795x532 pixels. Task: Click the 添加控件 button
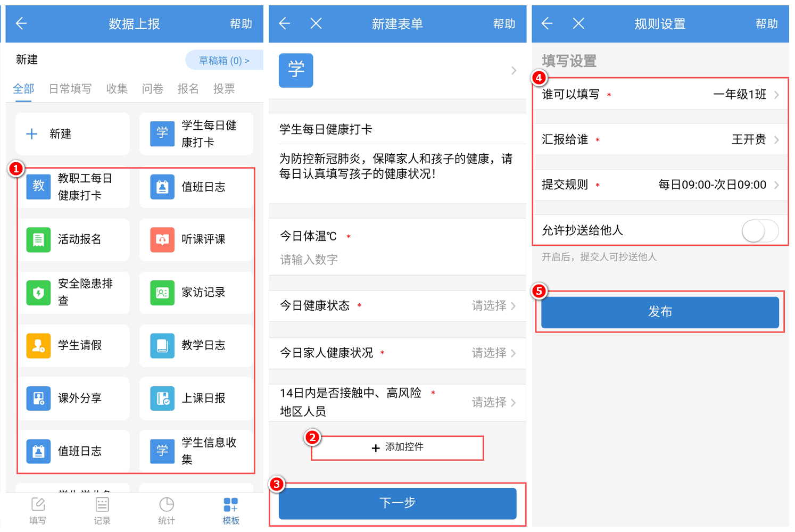tap(397, 447)
